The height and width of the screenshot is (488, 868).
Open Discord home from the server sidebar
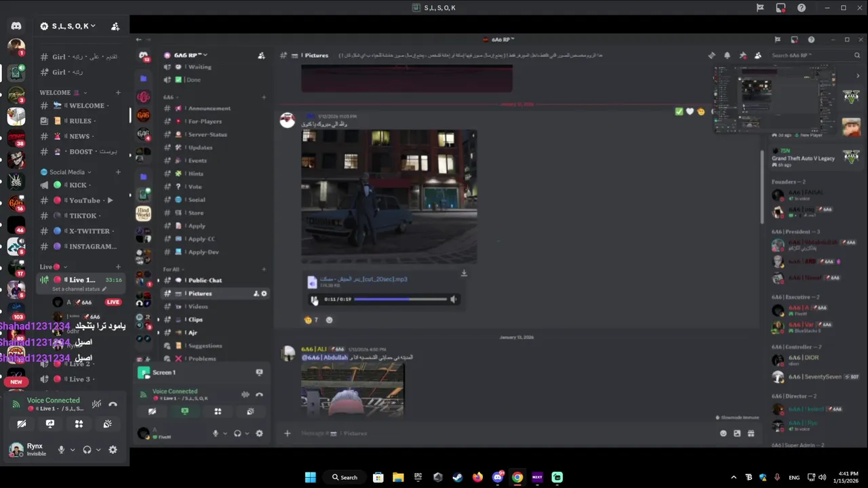16,26
